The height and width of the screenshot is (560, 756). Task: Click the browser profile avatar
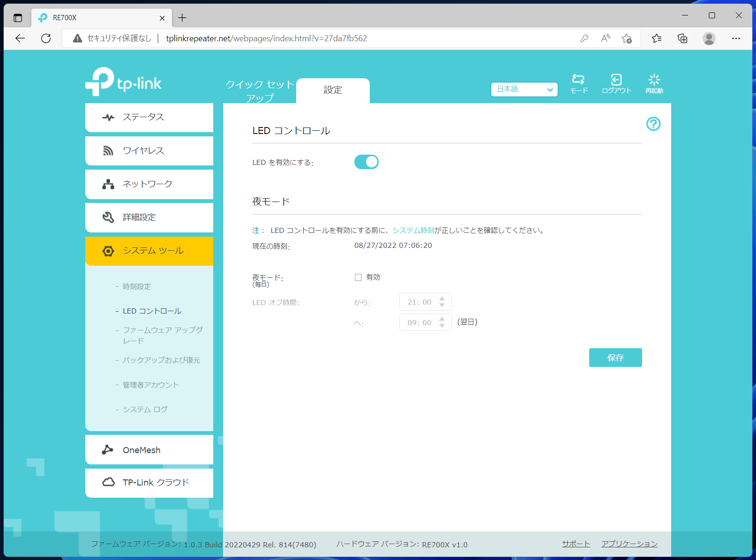709,38
